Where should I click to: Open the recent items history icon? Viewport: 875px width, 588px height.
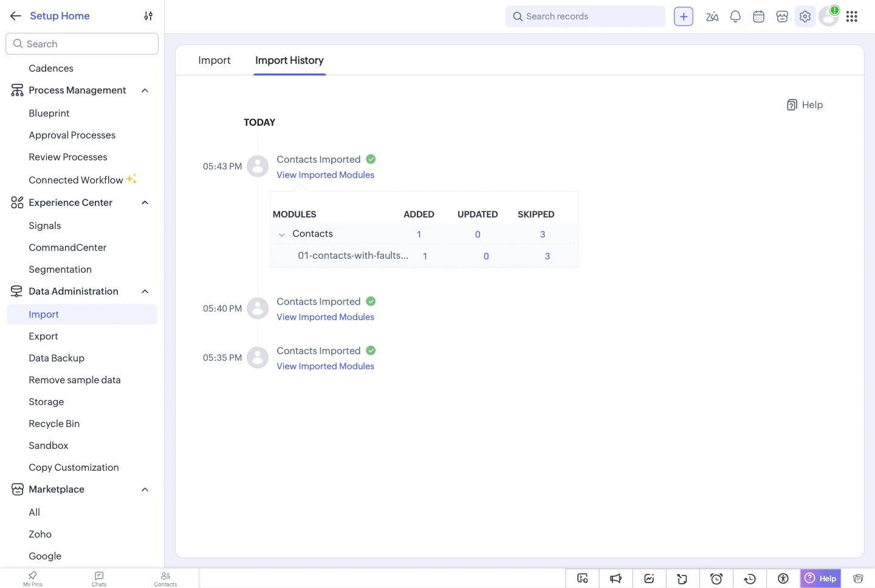tap(750, 578)
